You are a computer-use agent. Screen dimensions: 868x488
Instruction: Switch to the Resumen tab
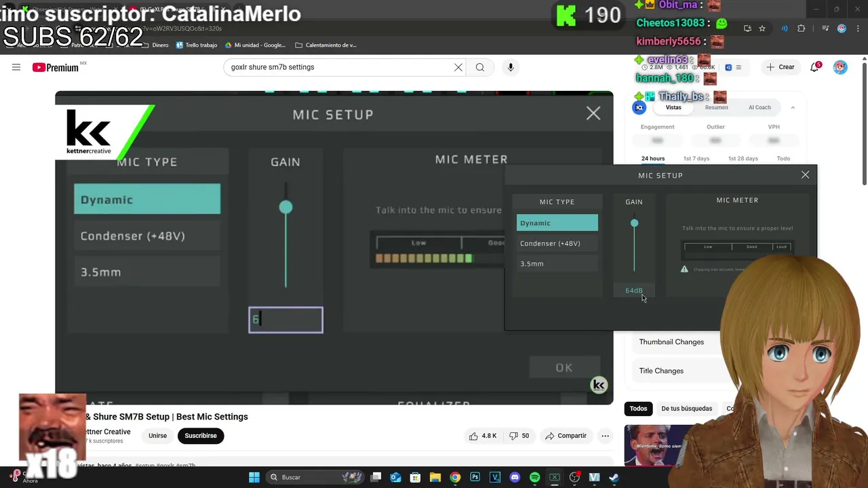coord(716,107)
